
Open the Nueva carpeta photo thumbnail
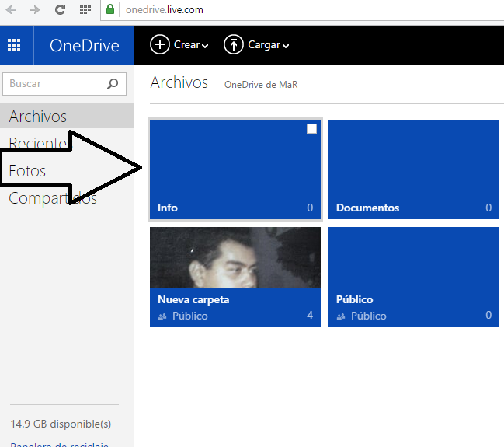tap(235, 257)
